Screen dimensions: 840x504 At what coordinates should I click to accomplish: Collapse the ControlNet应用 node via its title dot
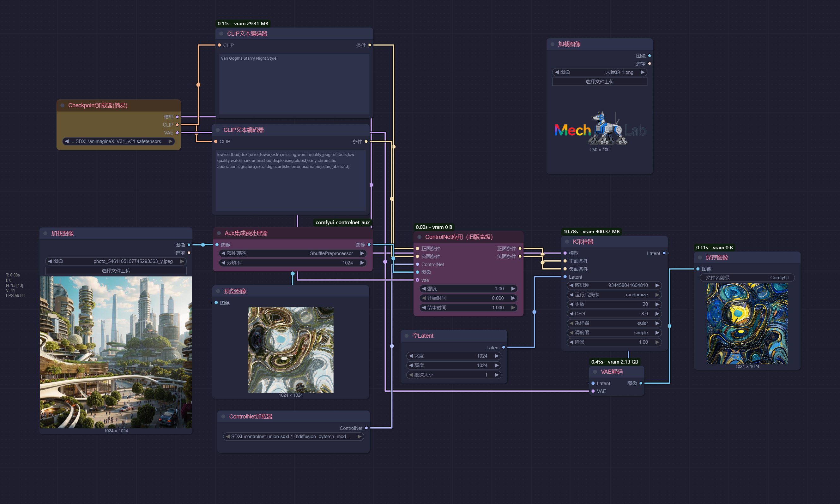point(419,237)
